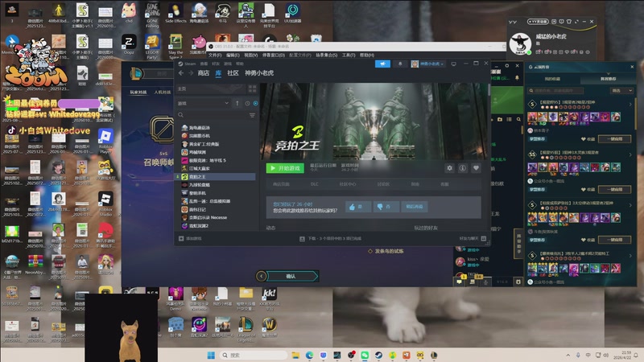Click the thumbs-up recommend button
Image resolution: width=644 pixels, height=362 pixels.
point(357,207)
